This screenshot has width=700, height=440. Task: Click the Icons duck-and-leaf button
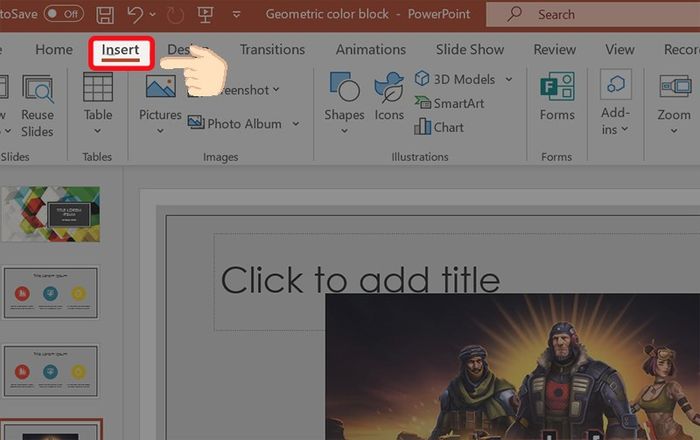389,87
